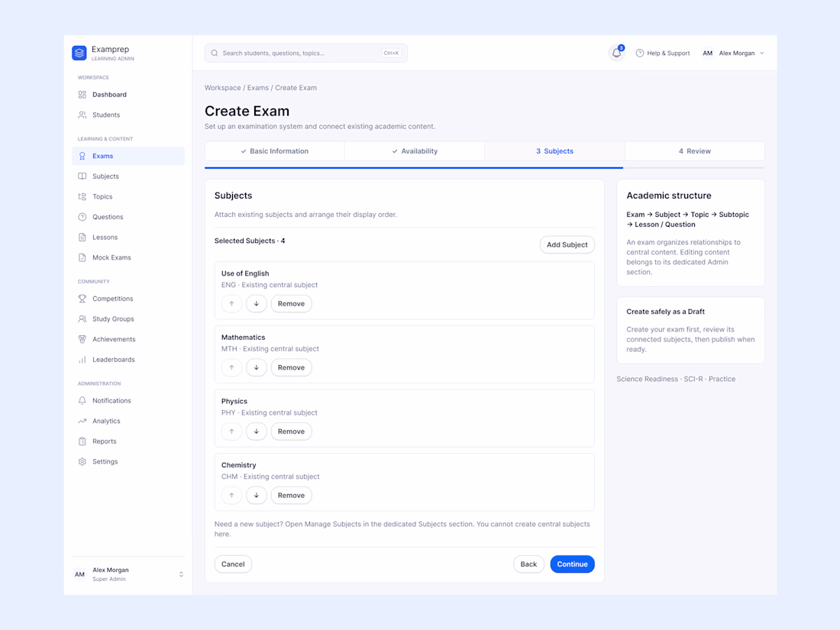Click the Competitions trophy icon
The image size is (840, 630).
point(82,299)
